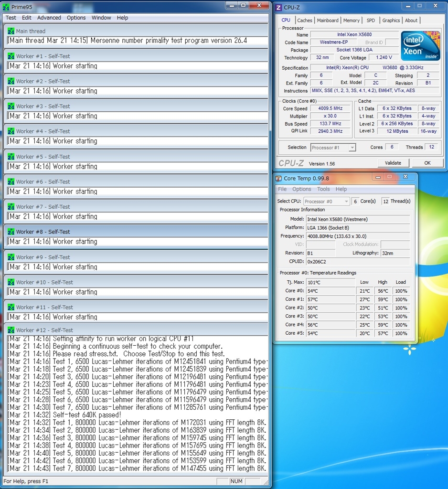Open the Help menu in Prime95

[122, 18]
